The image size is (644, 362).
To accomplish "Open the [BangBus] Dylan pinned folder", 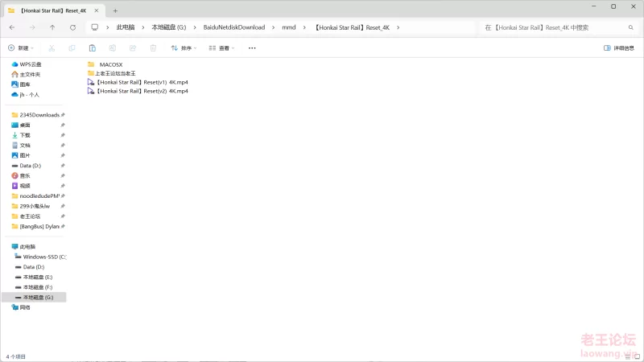I will click(35, 227).
